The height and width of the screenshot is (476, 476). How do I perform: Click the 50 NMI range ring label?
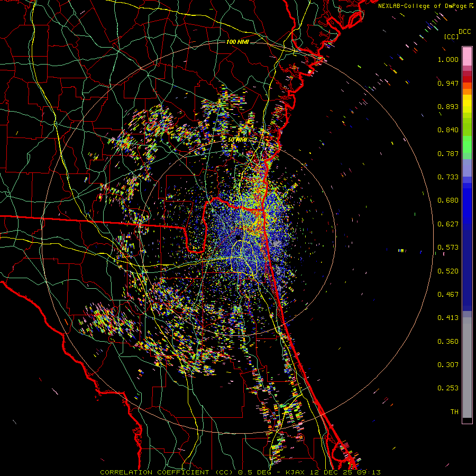coord(237,140)
